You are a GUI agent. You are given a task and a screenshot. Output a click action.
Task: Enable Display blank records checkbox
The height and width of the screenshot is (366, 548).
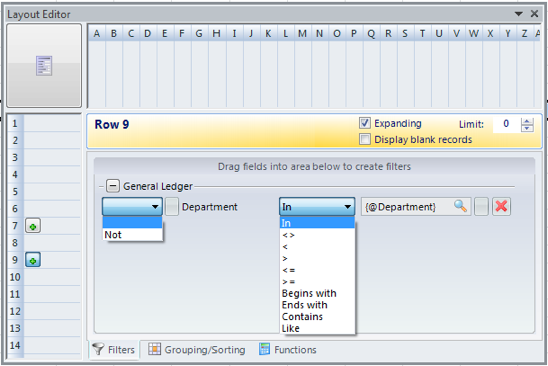click(x=365, y=139)
